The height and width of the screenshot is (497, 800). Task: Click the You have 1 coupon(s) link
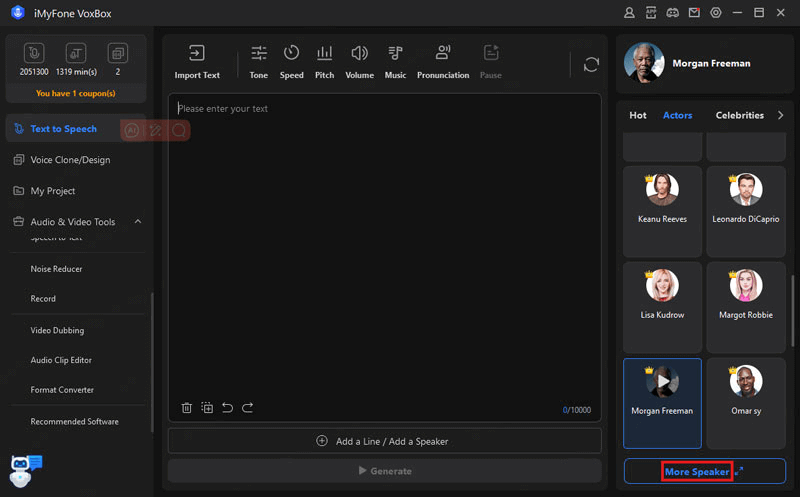(x=76, y=93)
